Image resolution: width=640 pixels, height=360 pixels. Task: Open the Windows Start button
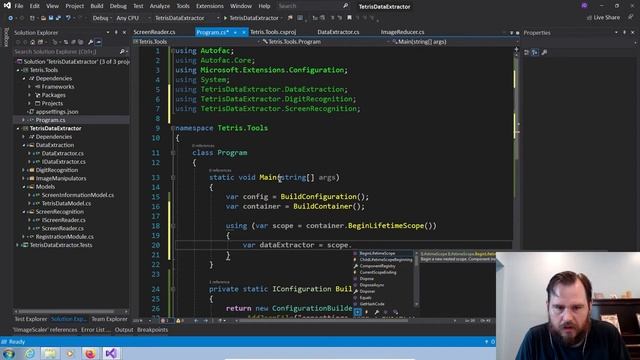tap(9, 353)
